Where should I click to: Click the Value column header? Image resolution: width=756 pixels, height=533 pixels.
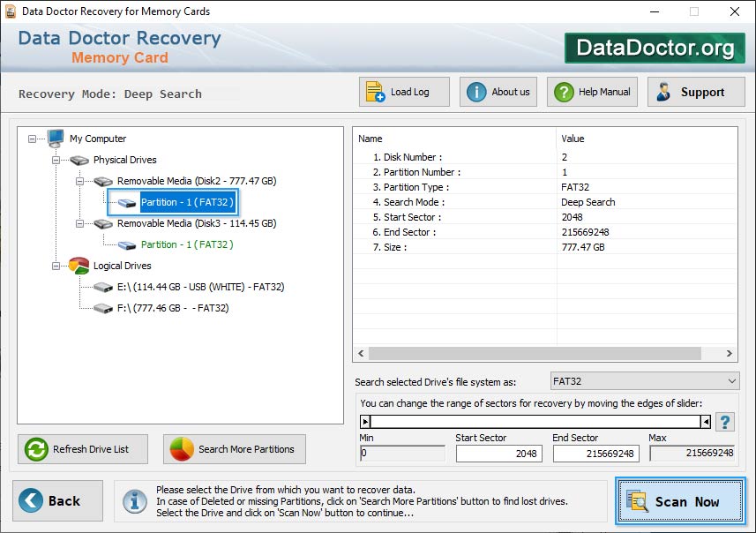(647, 139)
